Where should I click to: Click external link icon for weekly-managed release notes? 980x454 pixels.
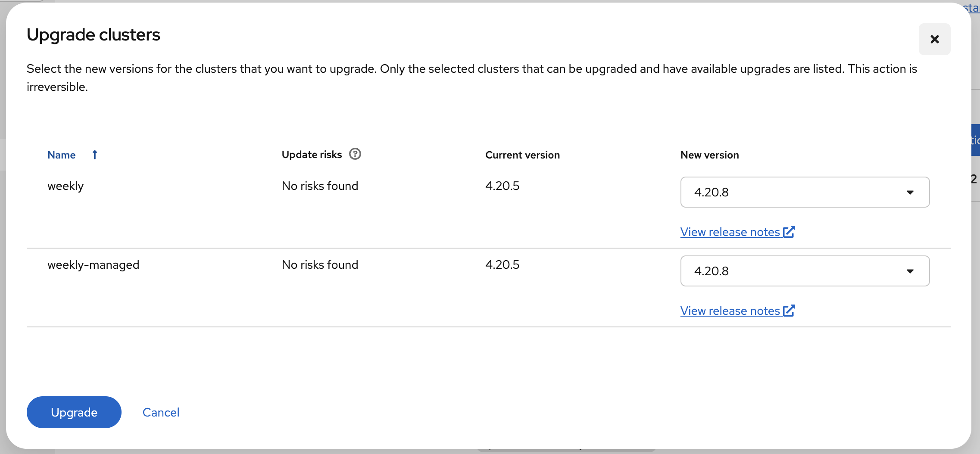(x=789, y=311)
